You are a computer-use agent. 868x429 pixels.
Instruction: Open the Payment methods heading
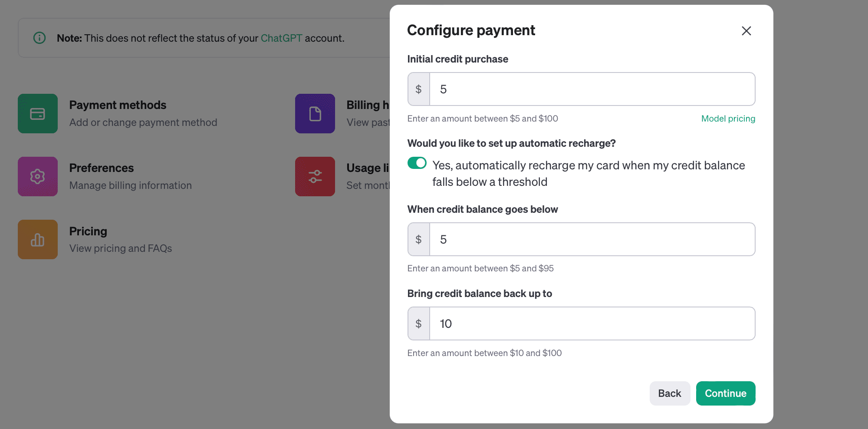118,105
